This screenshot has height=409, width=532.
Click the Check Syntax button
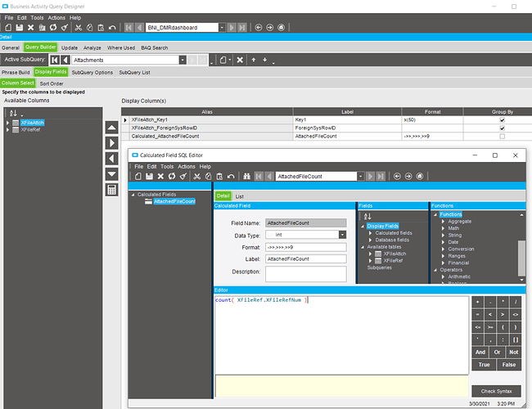pyautogui.click(x=496, y=391)
